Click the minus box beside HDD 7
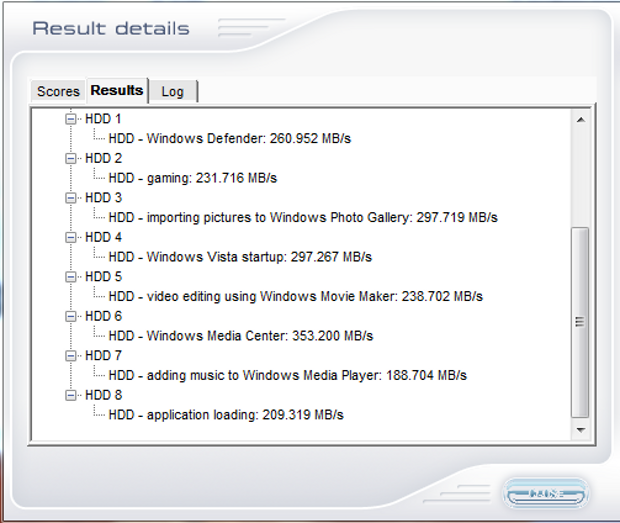620x523 pixels. pyautogui.click(x=71, y=355)
